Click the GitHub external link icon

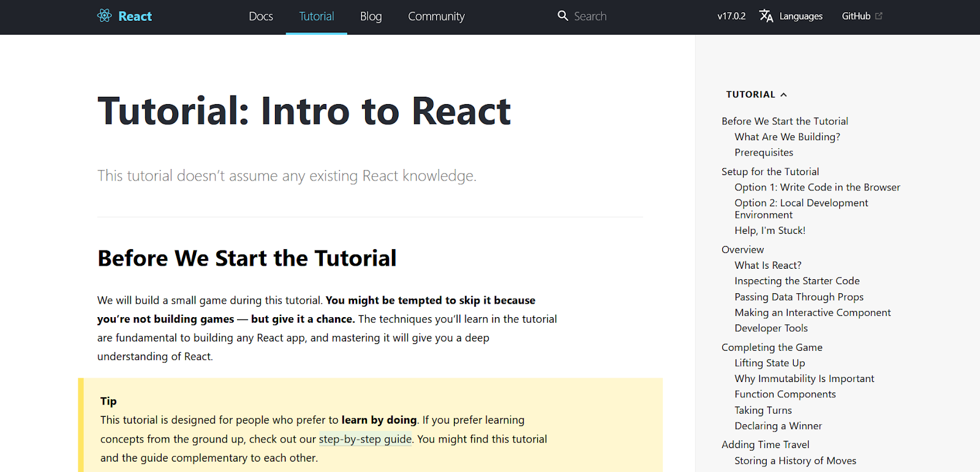point(879,16)
